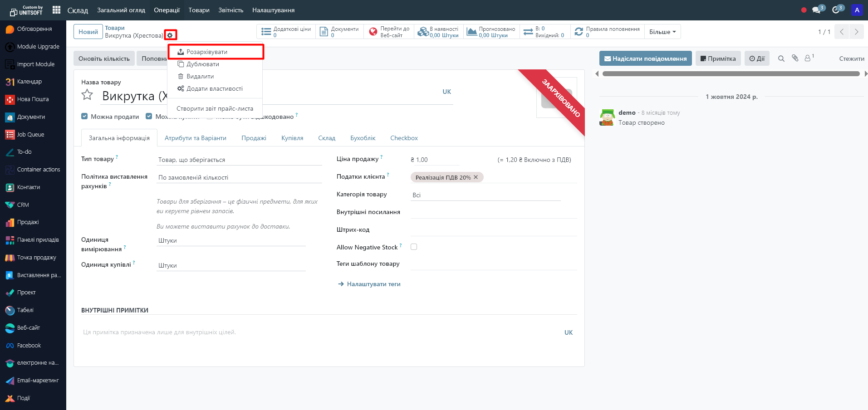
Task: Open Категорія товару dropdown field
Action: [x=485, y=195]
